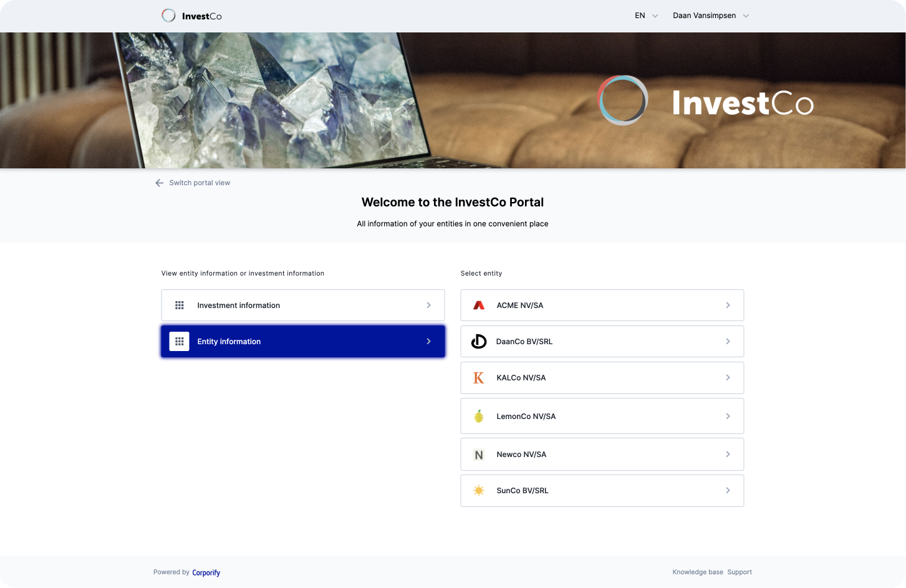Click the grid icon beside Investment information
The image size is (906, 588).
[x=180, y=306]
